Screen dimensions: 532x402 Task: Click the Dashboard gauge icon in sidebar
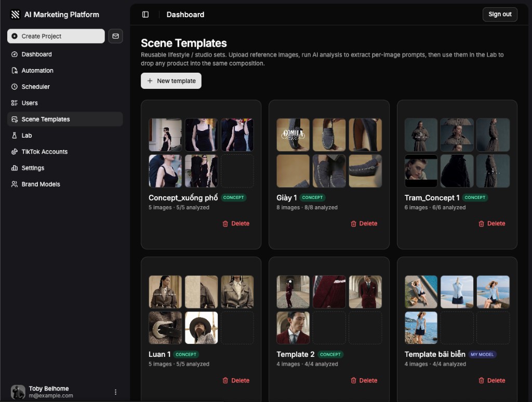[14, 55]
